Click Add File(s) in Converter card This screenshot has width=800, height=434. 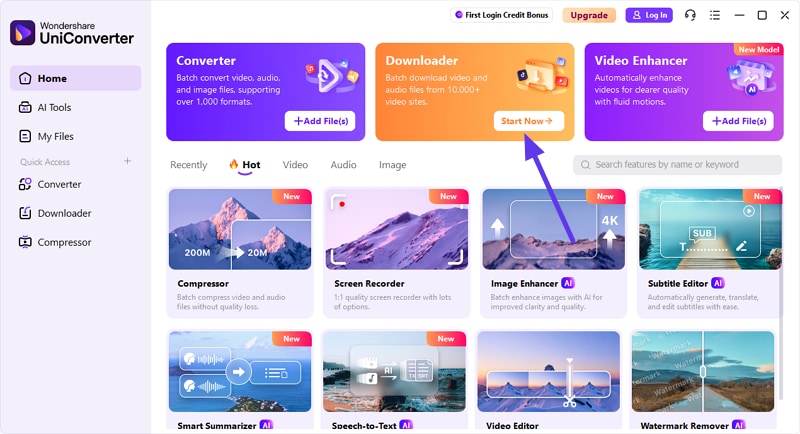point(320,121)
